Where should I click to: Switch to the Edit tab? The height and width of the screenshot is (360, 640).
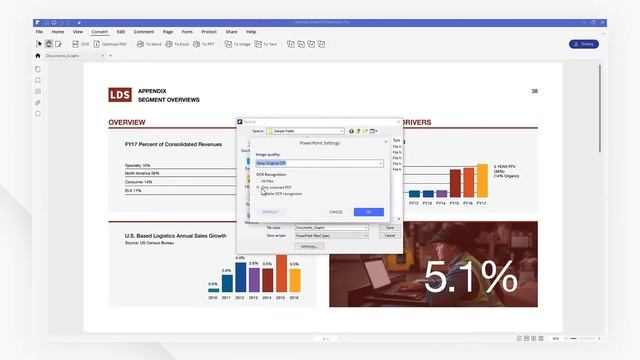(x=121, y=32)
